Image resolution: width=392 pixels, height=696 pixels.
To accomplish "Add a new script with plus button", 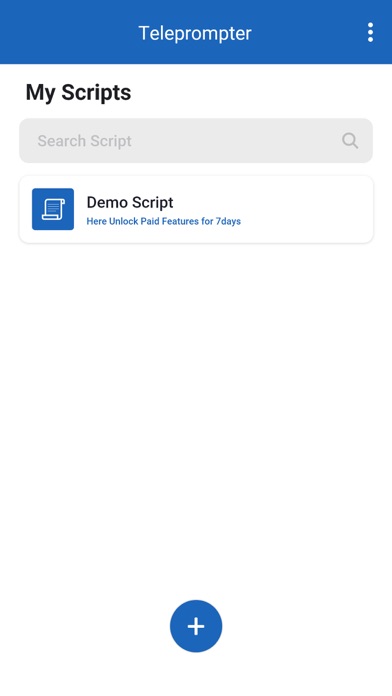I will click(x=196, y=626).
